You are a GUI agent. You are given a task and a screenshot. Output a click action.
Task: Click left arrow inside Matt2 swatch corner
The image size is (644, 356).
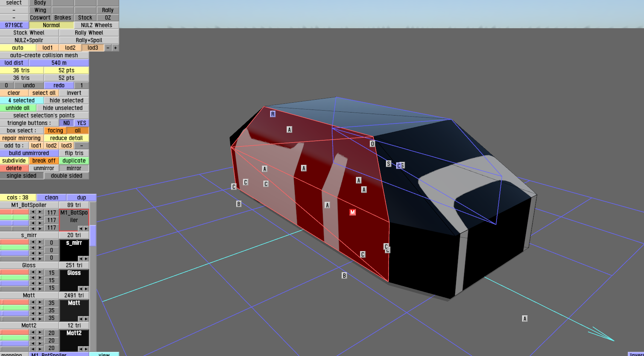pyautogui.click(x=80, y=349)
